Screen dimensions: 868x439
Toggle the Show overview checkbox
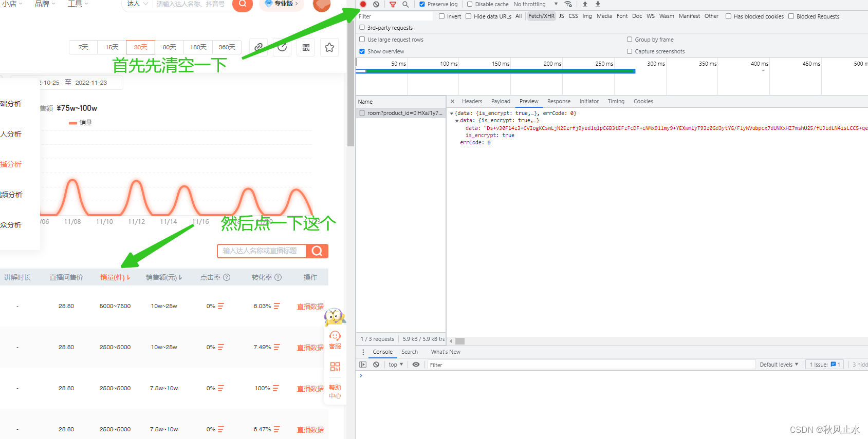click(362, 51)
